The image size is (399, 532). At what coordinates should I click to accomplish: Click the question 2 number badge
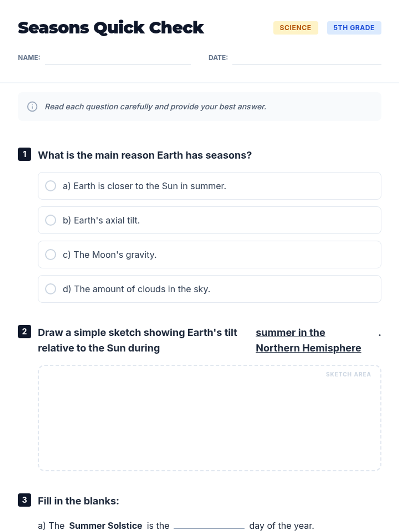click(x=25, y=332)
